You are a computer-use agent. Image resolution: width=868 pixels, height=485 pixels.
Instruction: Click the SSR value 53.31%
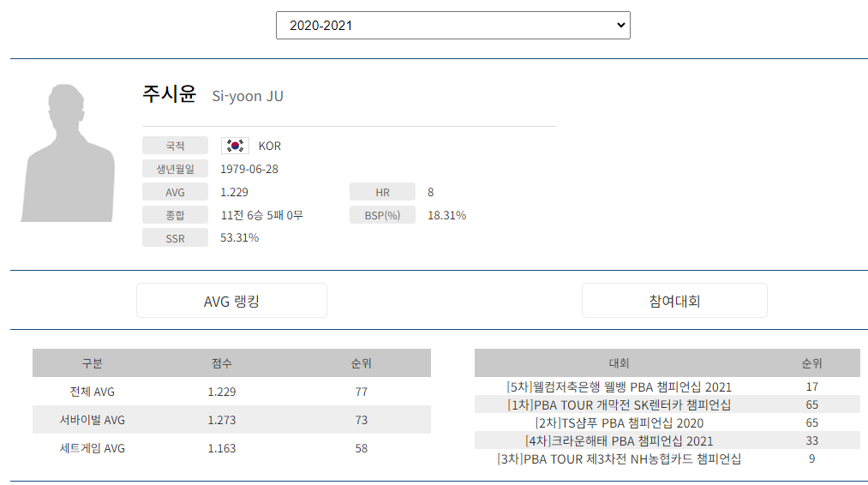point(240,237)
